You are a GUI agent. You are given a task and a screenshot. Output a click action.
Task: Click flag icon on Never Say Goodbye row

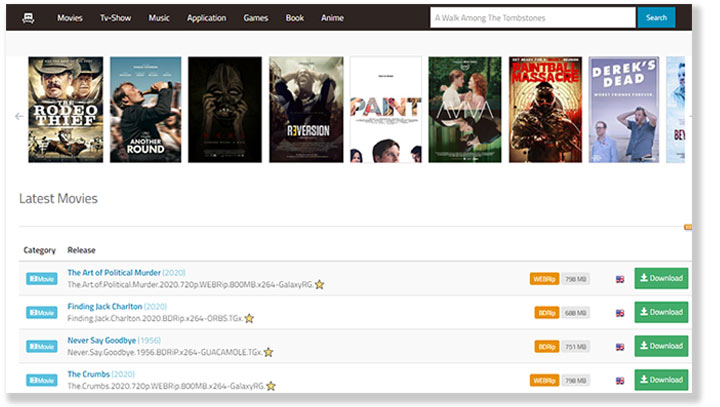tap(620, 347)
